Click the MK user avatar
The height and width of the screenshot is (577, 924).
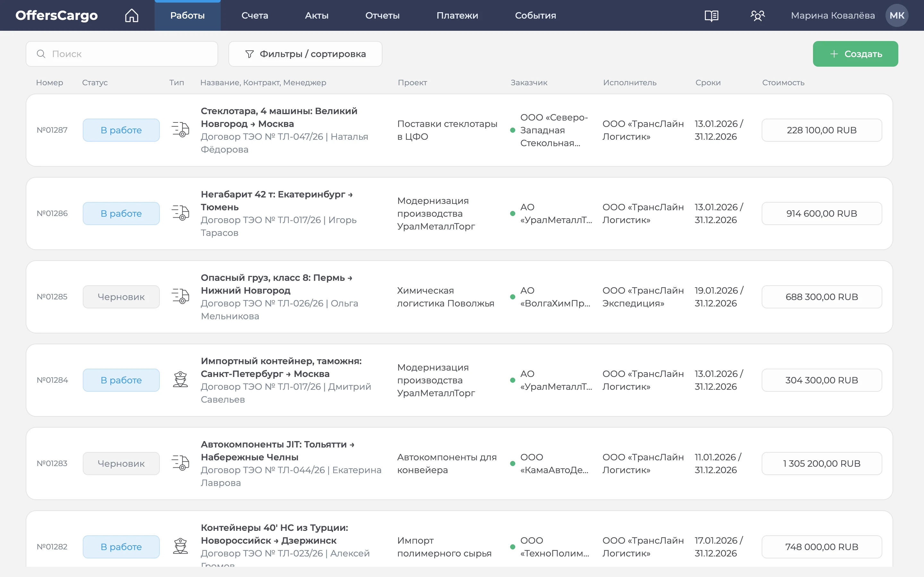coord(896,15)
